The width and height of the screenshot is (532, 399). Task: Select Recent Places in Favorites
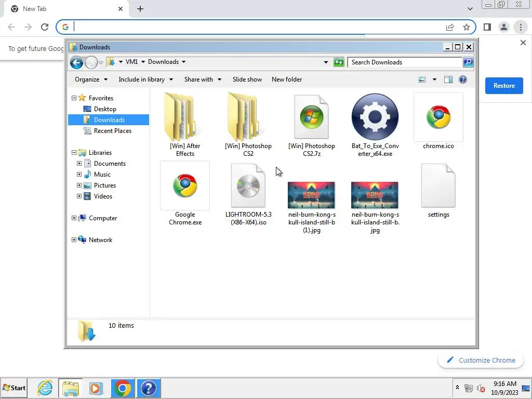pyautogui.click(x=112, y=130)
